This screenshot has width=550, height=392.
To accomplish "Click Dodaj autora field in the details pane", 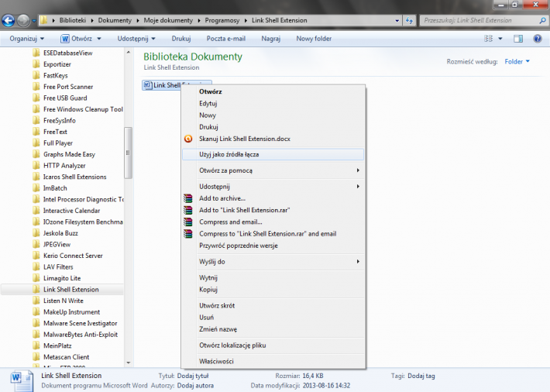I will (x=195, y=386).
